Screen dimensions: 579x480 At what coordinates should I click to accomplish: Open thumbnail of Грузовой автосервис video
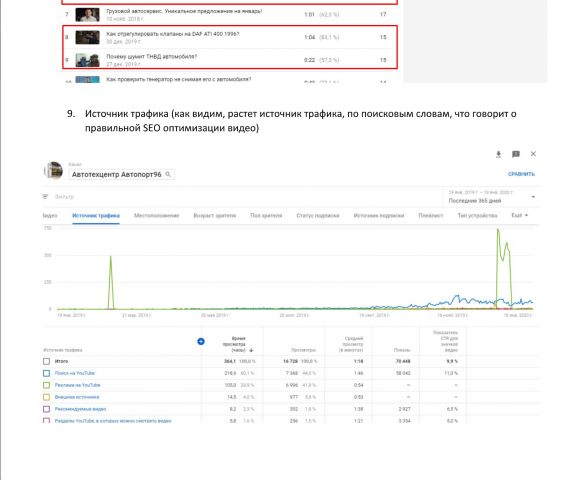88,15
